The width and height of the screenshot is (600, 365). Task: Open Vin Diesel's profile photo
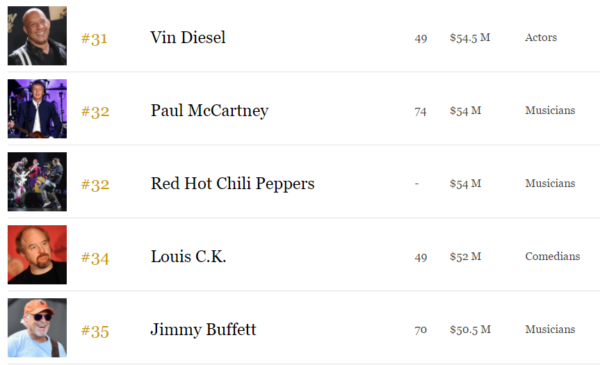pyautogui.click(x=37, y=36)
